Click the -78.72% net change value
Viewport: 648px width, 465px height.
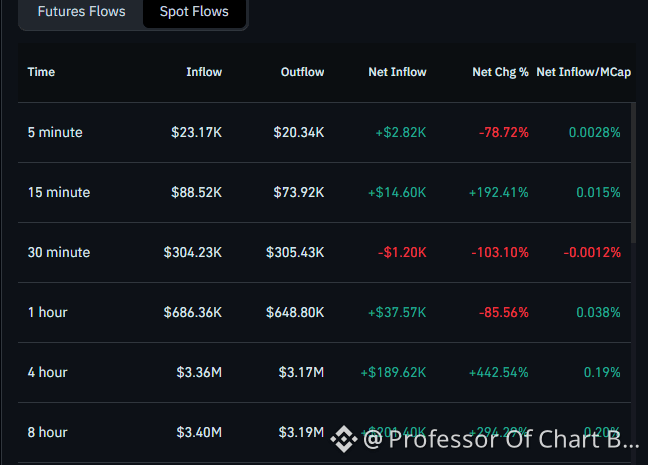[x=504, y=132]
